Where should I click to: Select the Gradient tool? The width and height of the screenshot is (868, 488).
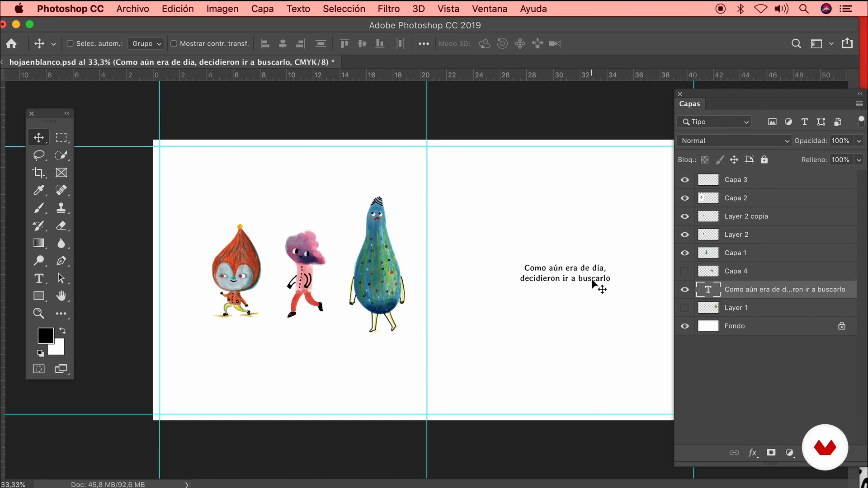point(39,243)
